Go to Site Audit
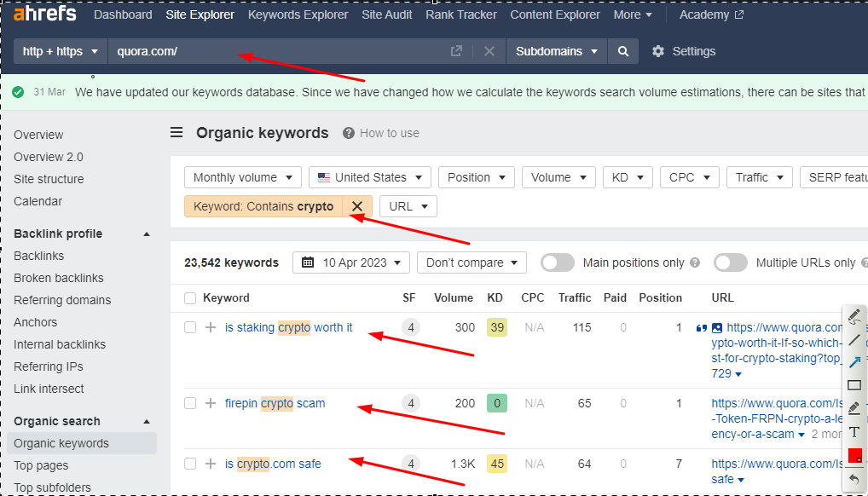The height and width of the screenshot is (496, 868). (x=387, y=15)
